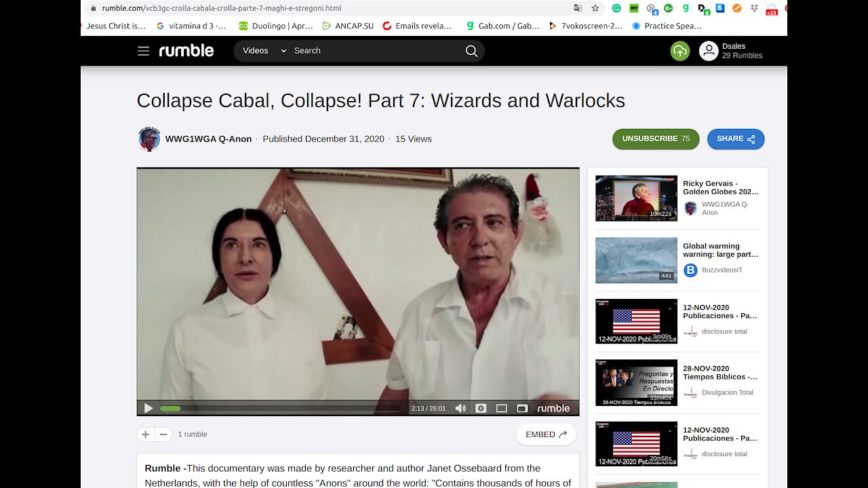Click the '2:13 / 26:01' time display
This screenshot has height=488, width=868.
[x=429, y=409]
